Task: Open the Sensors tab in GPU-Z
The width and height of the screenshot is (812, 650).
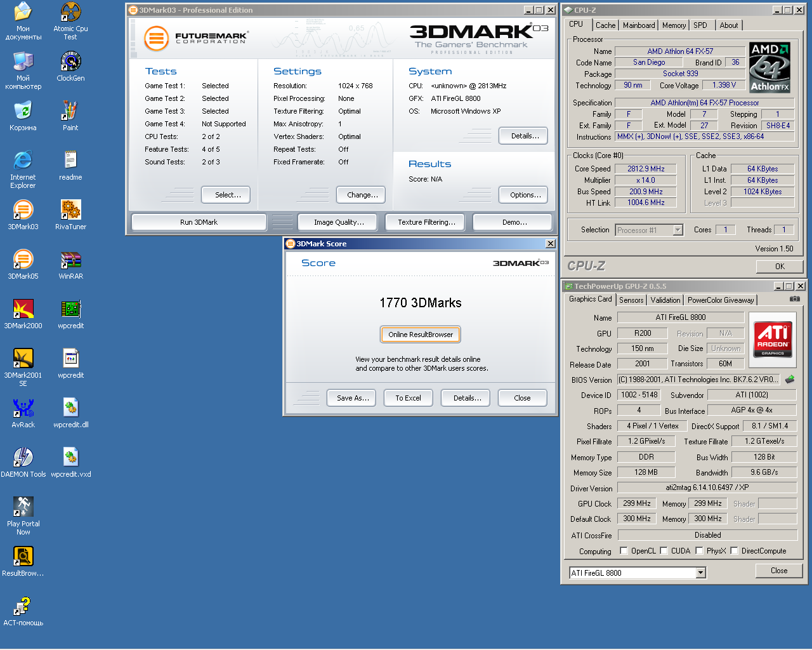Action: click(631, 300)
